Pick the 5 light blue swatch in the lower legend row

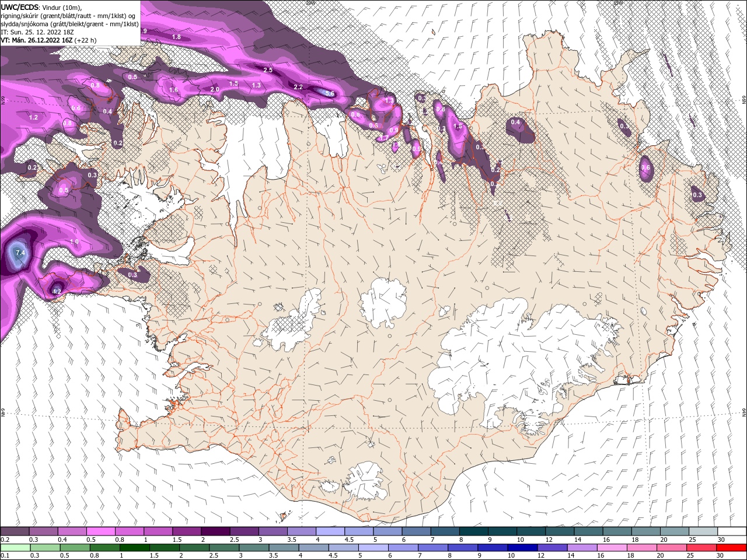point(373,547)
